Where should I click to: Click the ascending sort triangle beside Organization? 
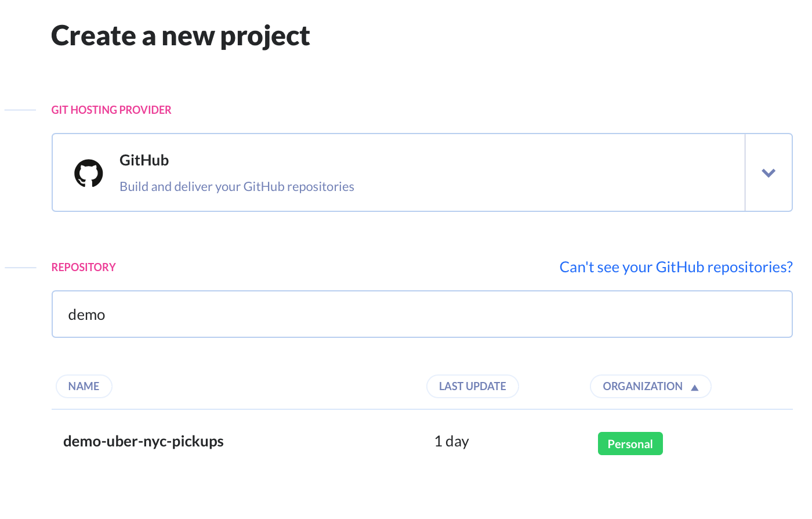(x=695, y=387)
